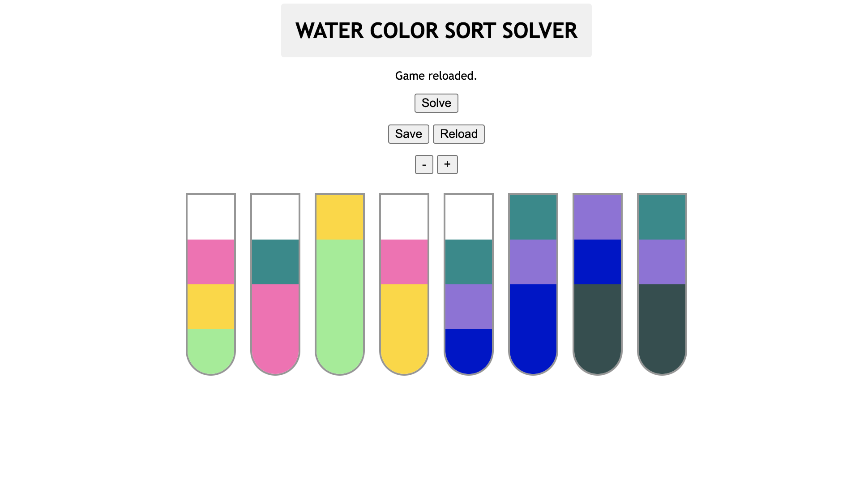Select the third tube with yellow top
Viewport: 868px width, 480px height.
coord(340,284)
